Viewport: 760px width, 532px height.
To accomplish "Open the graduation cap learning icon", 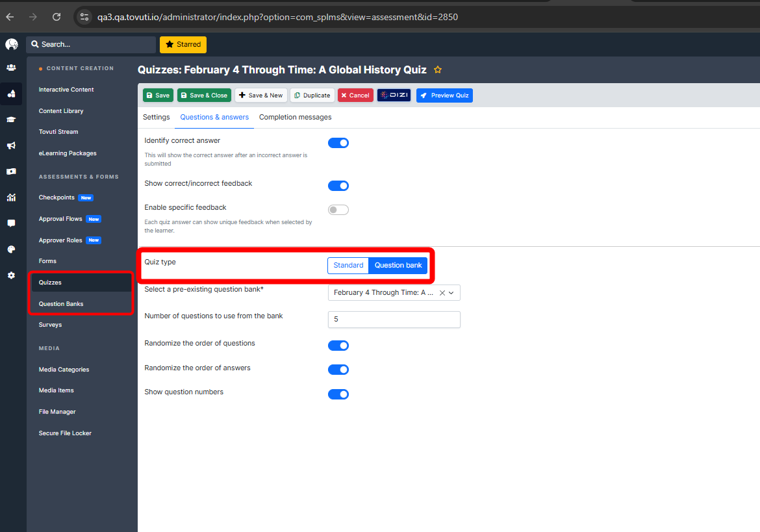I will click(11, 120).
